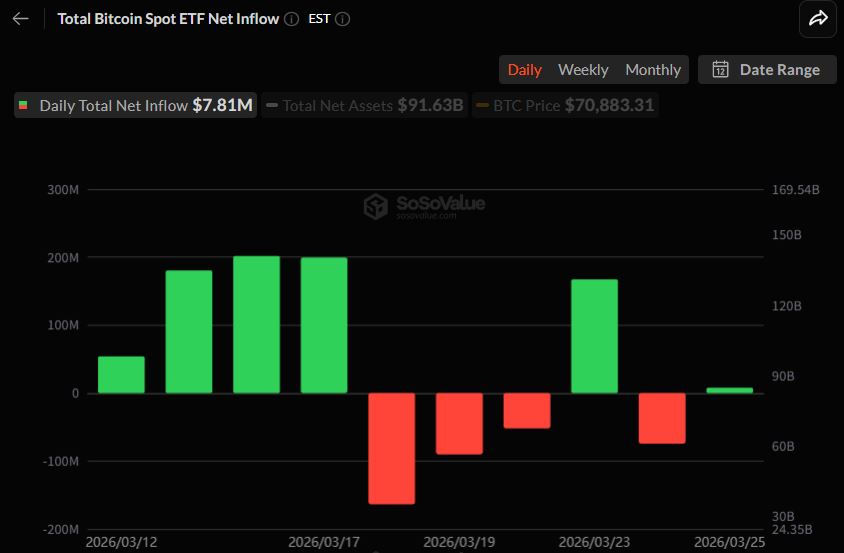Open info icon next to EST
This screenshot has height=553, width=844.
[x=344, y=19]
